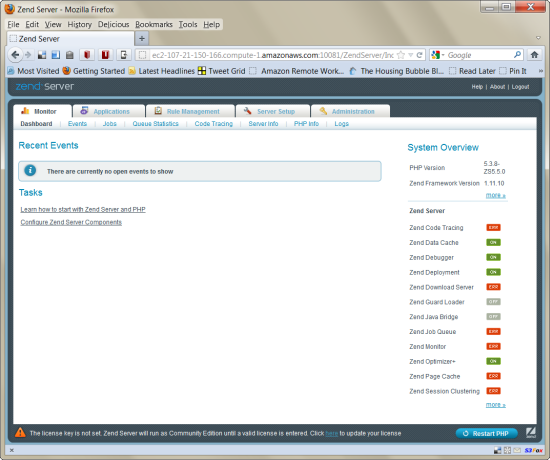This screenshot has width=550, height=460.
Task: Click into the Google search box
Action: [x=479, y=55]
